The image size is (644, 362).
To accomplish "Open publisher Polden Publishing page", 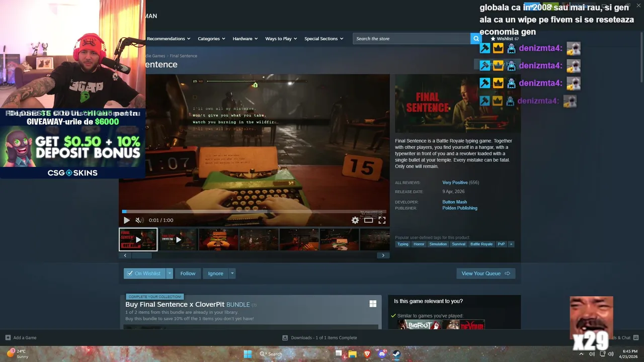I will (460, 208).
